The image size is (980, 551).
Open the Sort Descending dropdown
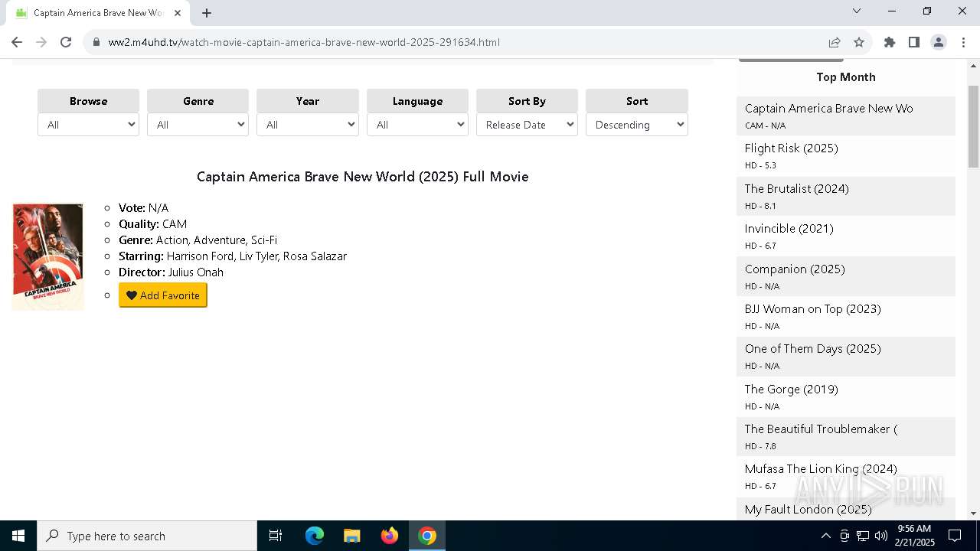click(637, 125)
